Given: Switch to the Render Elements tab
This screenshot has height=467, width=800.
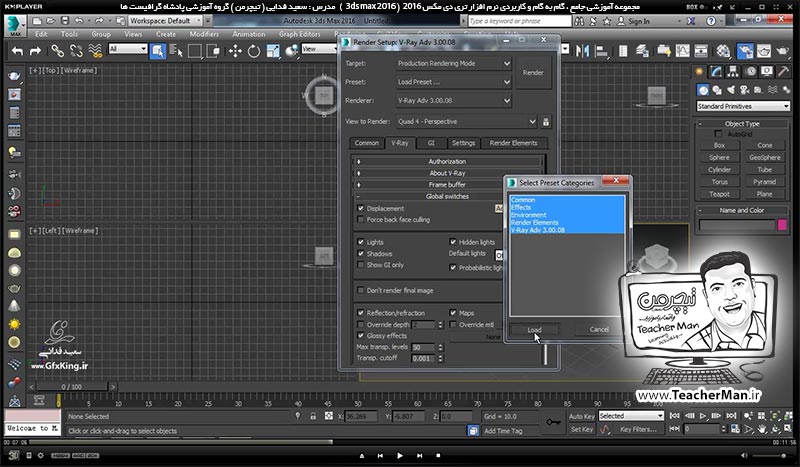Looking at the screenshot, I should (513, 143).
